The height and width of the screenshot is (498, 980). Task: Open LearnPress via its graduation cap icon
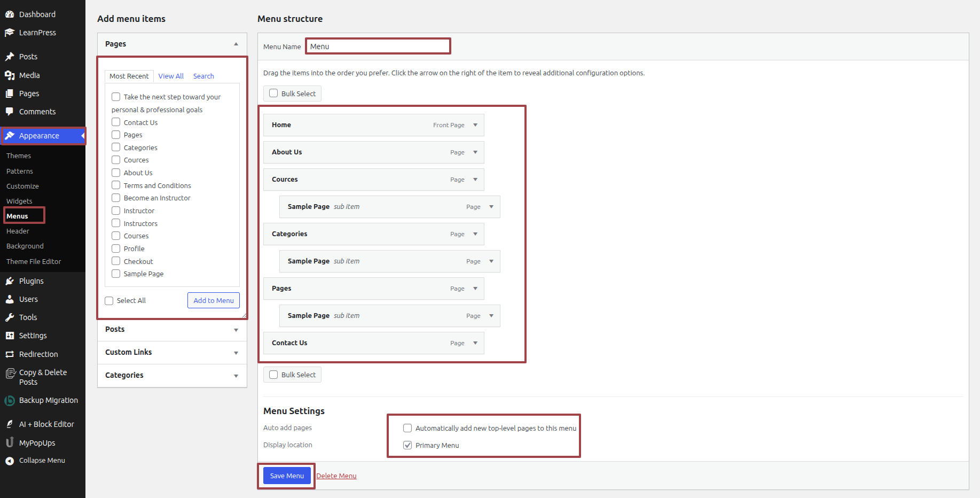(10, 33)
